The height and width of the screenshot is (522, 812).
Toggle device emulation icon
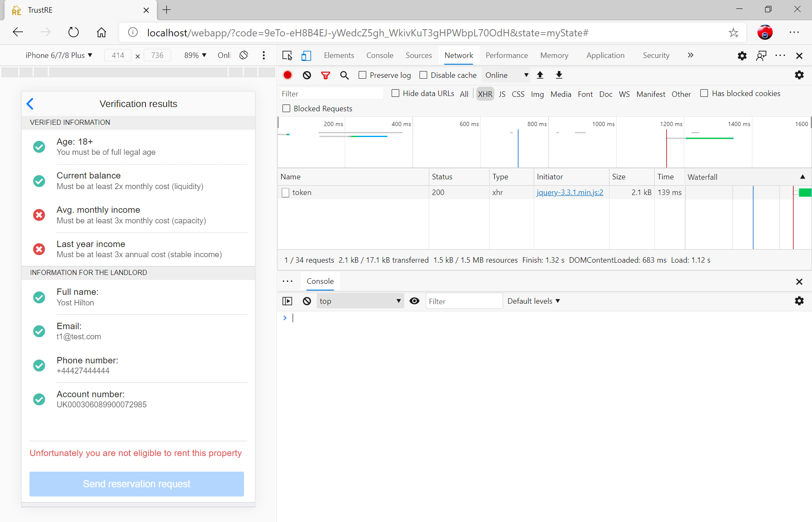[x=306, y=55]
